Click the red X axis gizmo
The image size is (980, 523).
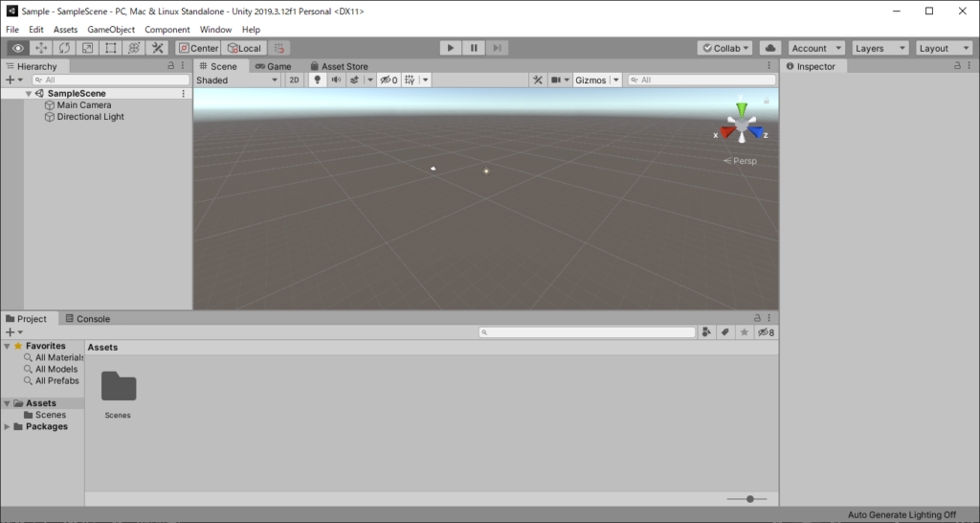click(x=727, y=132)
